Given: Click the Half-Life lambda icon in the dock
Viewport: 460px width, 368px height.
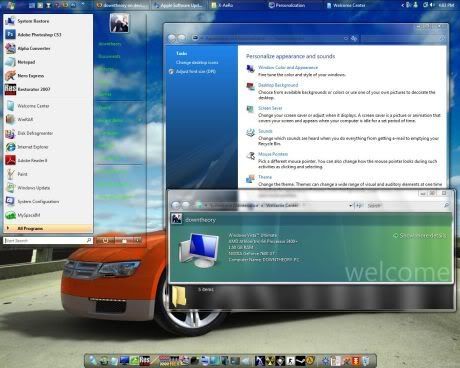Looking at the screenshot, I should [x=310, y=361].
